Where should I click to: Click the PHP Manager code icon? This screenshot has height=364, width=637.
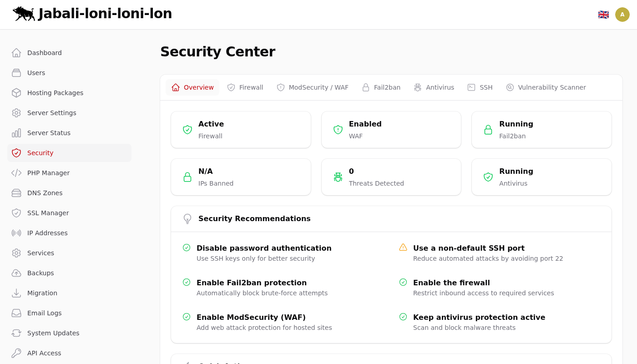[16, 173]
